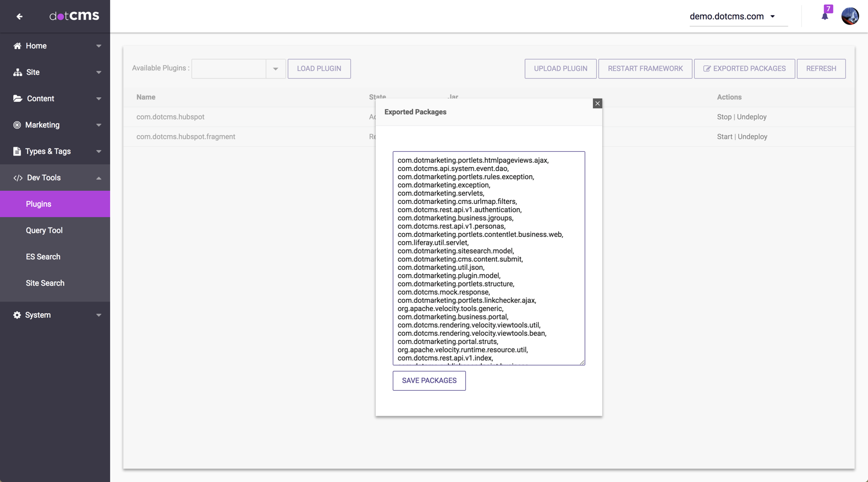Click the Restart Framework button

pyautogui.click(x=645, y=69)
